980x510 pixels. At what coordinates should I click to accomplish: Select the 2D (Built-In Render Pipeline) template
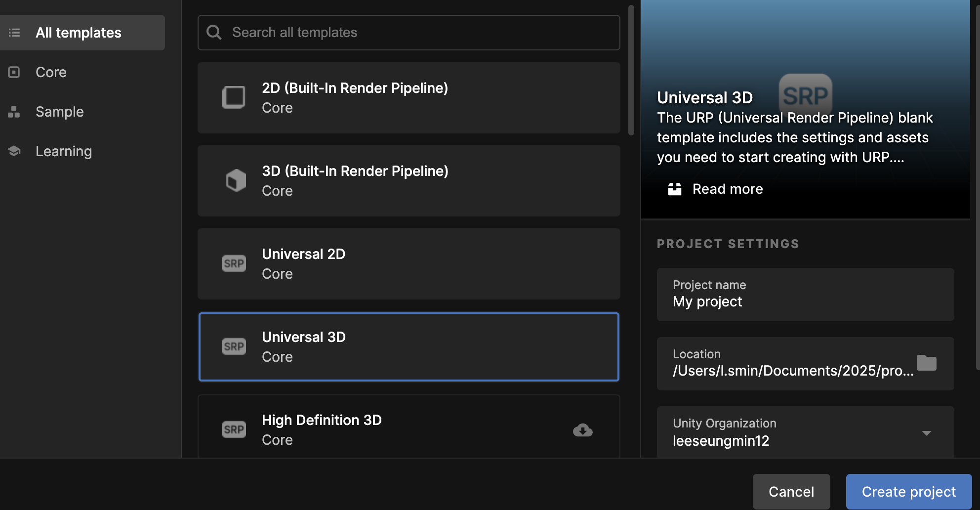point(409,98)
